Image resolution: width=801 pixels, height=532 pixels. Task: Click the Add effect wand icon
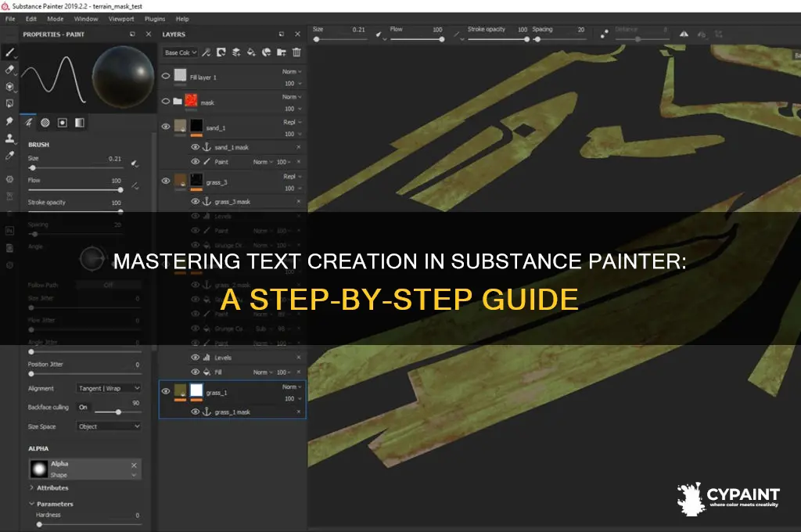207,52
